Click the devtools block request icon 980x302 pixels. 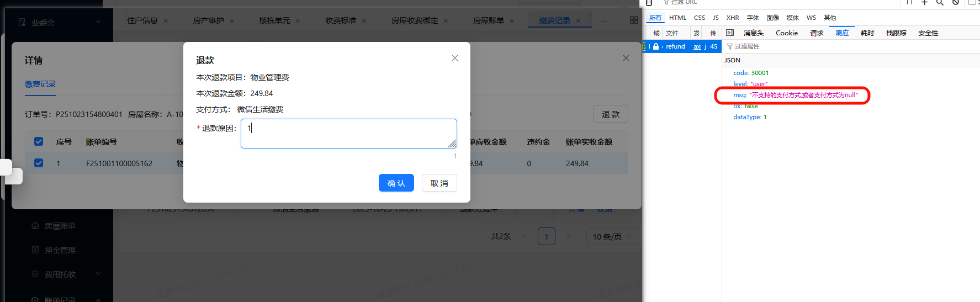[956, 2]
